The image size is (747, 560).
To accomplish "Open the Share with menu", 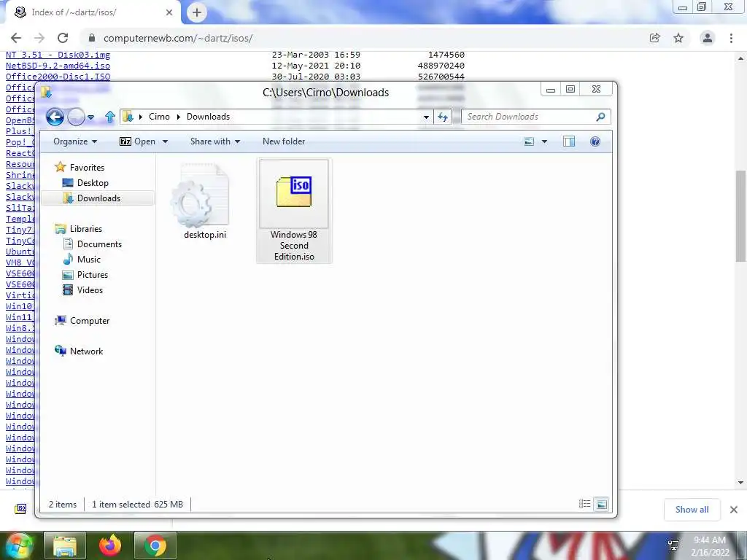I will coord(215,141).
